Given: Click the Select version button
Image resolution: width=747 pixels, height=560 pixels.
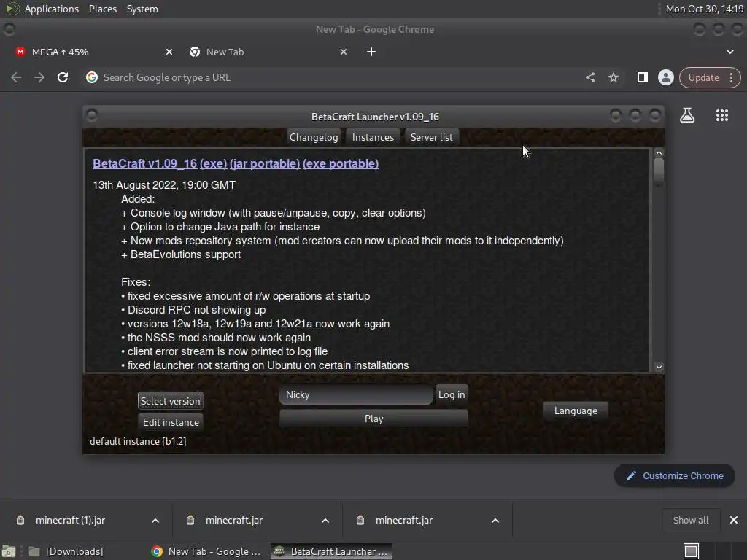Looking at the screenshot, I should click(x=170, y=401).
